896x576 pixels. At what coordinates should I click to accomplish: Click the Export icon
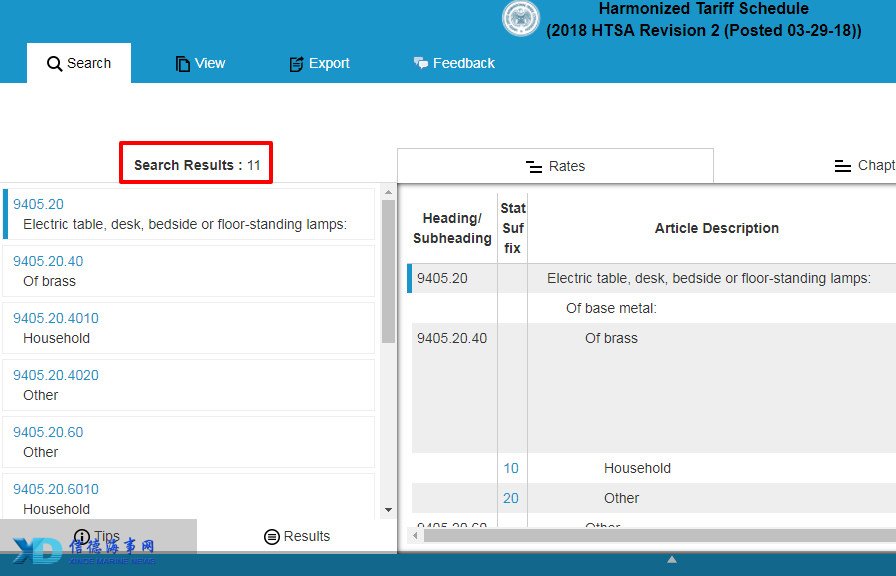click(x=296, y=64)
